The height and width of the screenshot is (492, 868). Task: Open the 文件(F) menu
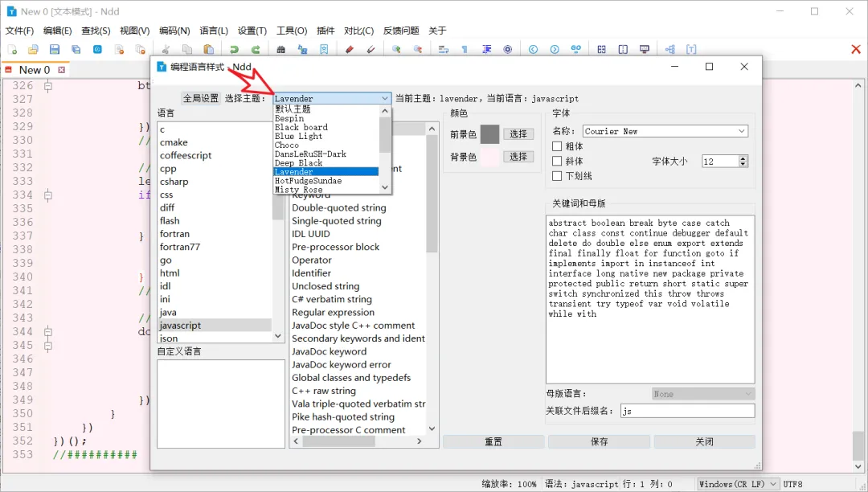click(x=19, y=31)
